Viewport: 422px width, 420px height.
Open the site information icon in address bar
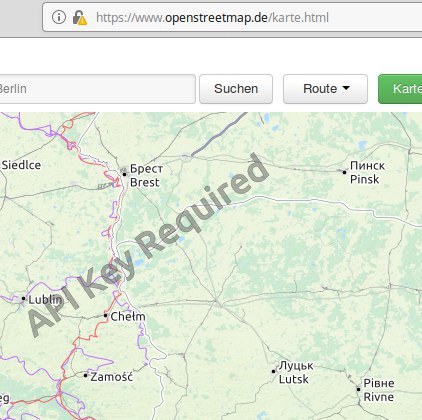click(59, 17)
